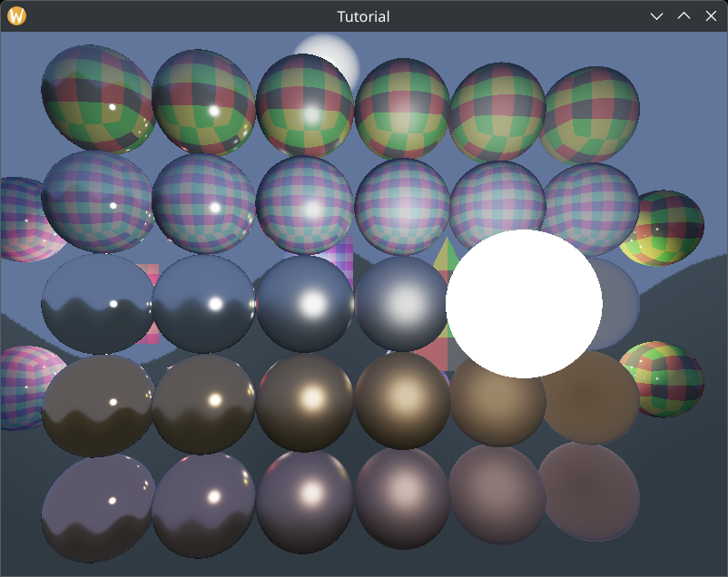Click the last checkered sphere in top row
Screen dimensions: 728x577
click(590, 113)
